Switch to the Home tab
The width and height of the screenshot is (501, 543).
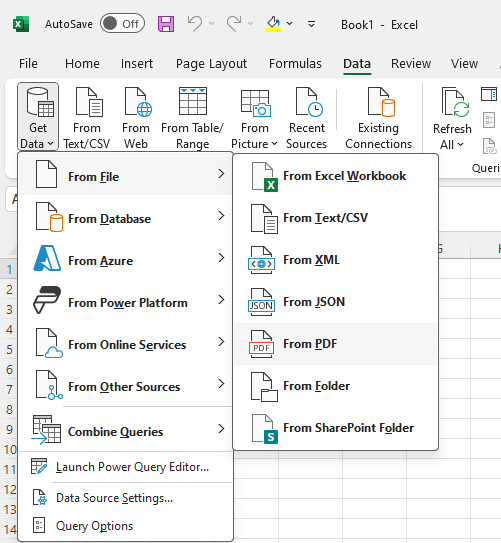pos(82,64)
